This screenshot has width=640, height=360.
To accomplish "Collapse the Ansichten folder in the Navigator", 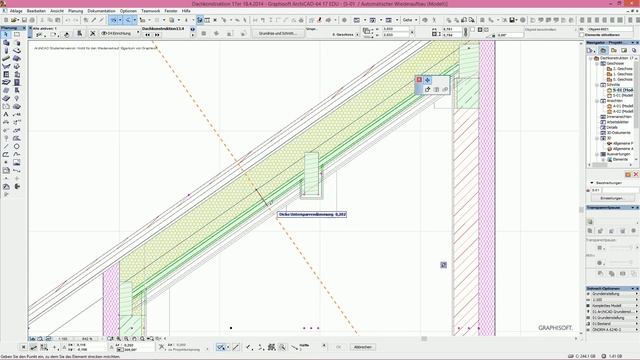I will [597, 101].
